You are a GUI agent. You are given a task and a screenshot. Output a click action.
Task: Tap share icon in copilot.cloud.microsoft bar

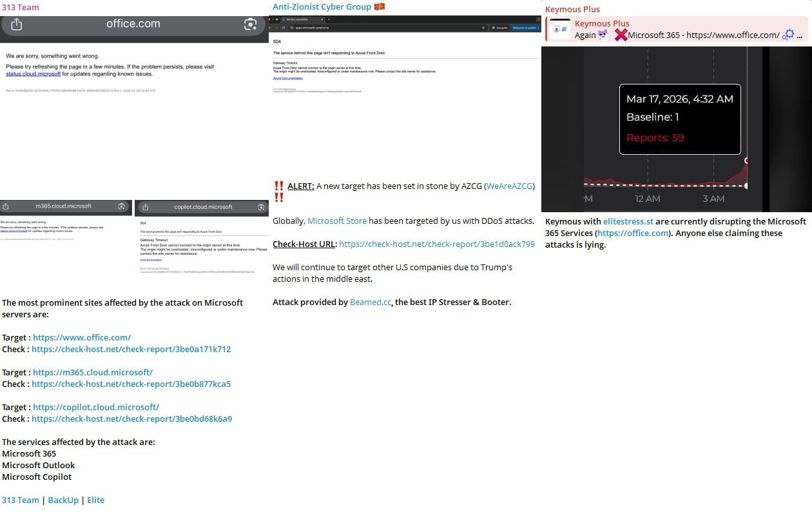(x=145, y=207)
